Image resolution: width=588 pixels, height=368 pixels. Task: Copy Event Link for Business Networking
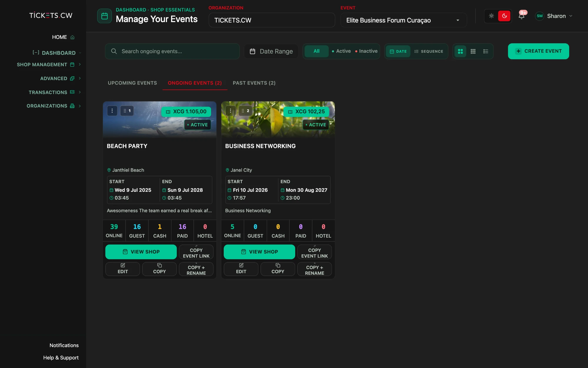315,252
